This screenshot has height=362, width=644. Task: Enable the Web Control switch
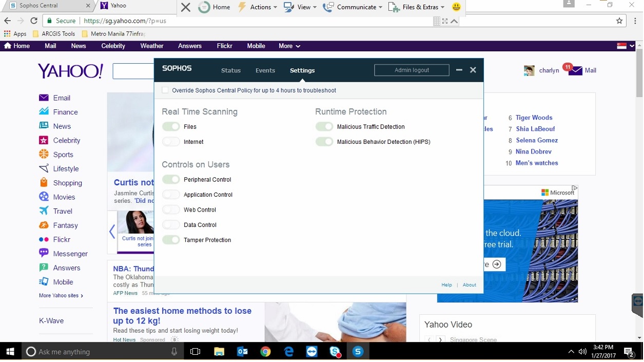coord(171,209)
